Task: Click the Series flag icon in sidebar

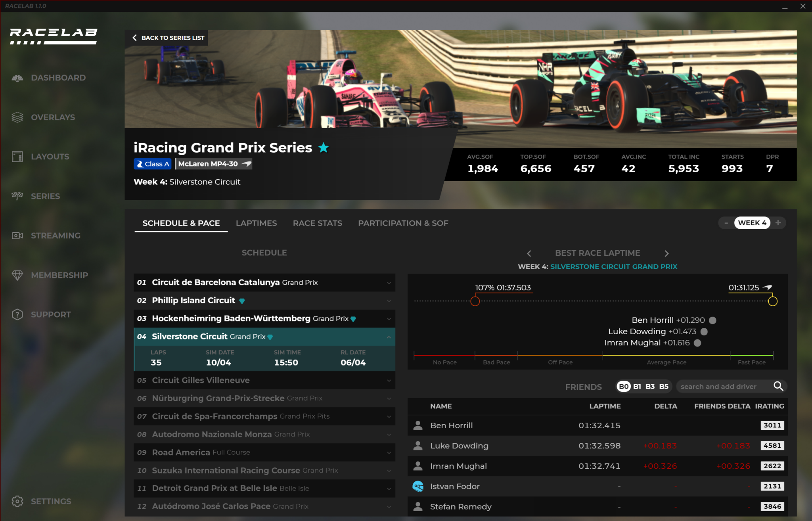Action: click(17, 196)
